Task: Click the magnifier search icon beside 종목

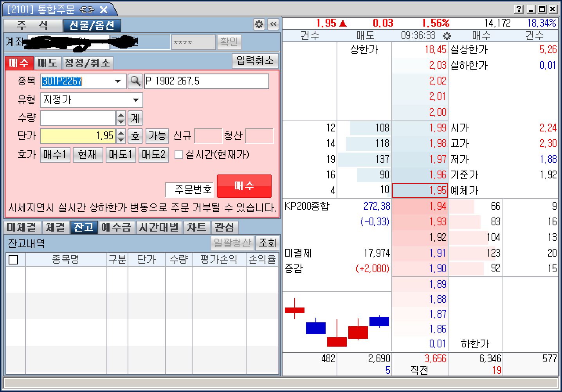Action: (x=135, y=81)
